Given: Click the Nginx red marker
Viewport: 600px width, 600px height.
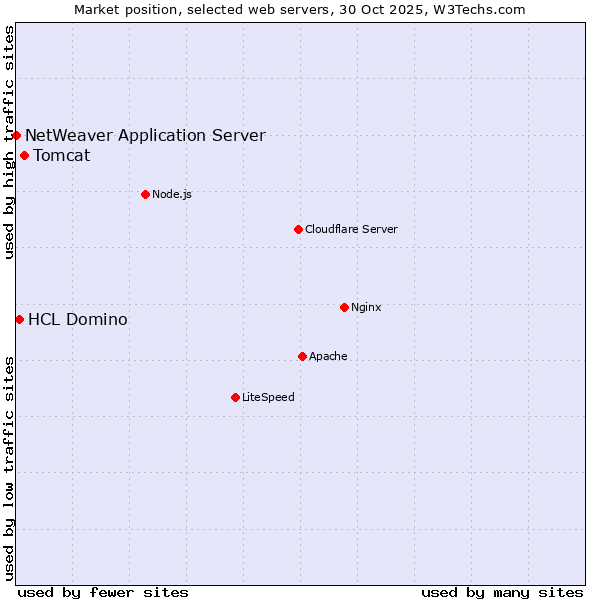Looking at the screenshot, I should pos(344,307).
